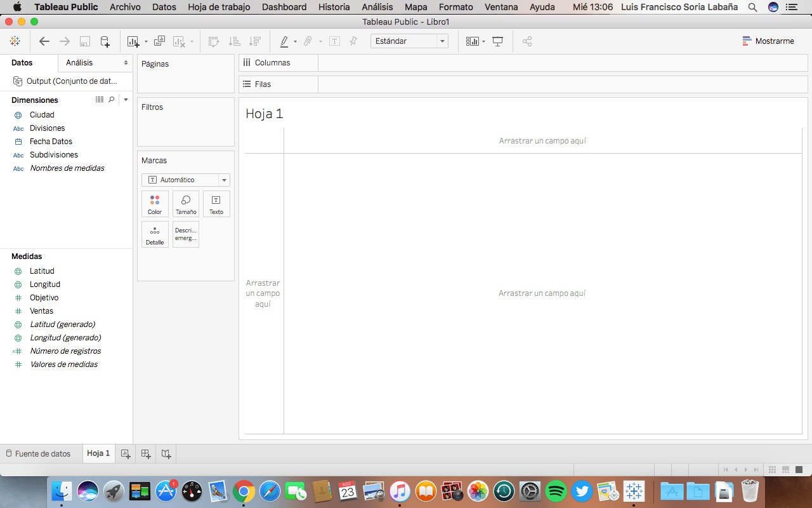Viewport: 812px width, 508px height.
Task: Expand the clear sheet dropdown arrow
Action: pyautogui.click(x=192, y=42)
